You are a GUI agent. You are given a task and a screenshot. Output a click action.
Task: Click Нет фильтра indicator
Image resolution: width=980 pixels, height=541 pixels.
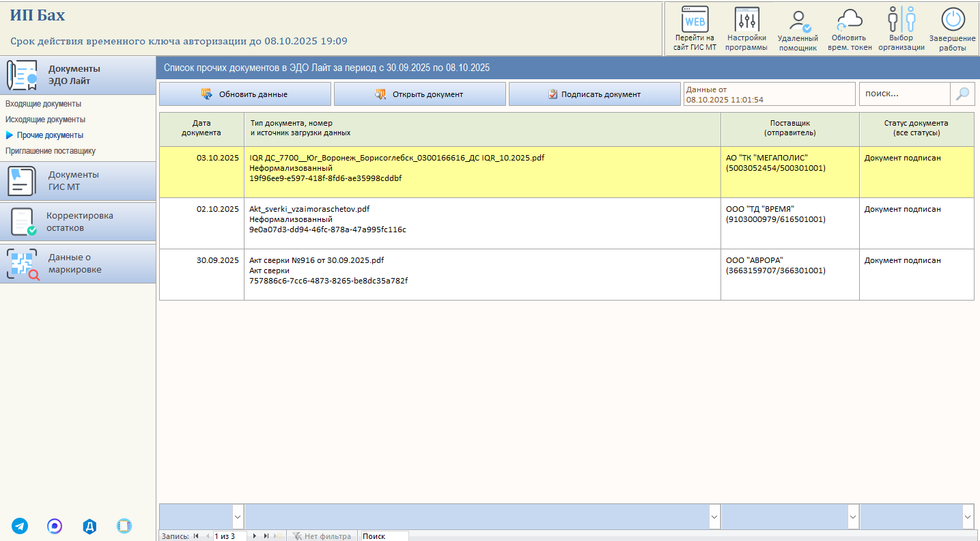click(321, 536)
